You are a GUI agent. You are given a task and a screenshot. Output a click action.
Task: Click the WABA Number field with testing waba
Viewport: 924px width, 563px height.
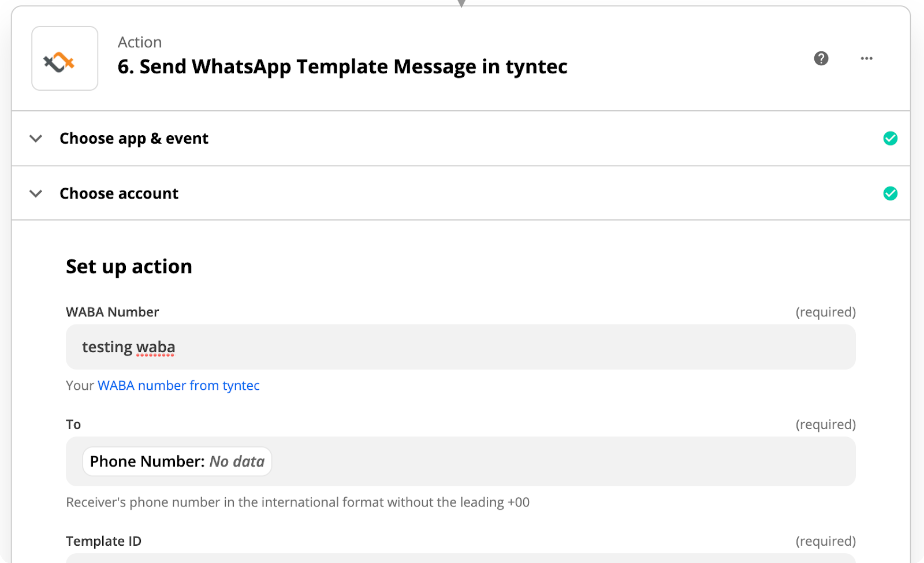pyautogui.click(x=460, y=347)
